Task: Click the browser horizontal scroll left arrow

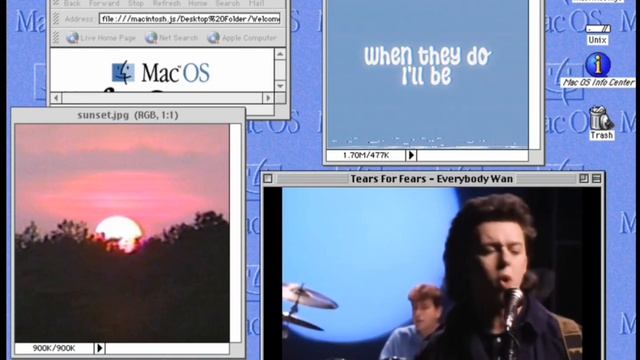Action: click(x=56, y=98)
